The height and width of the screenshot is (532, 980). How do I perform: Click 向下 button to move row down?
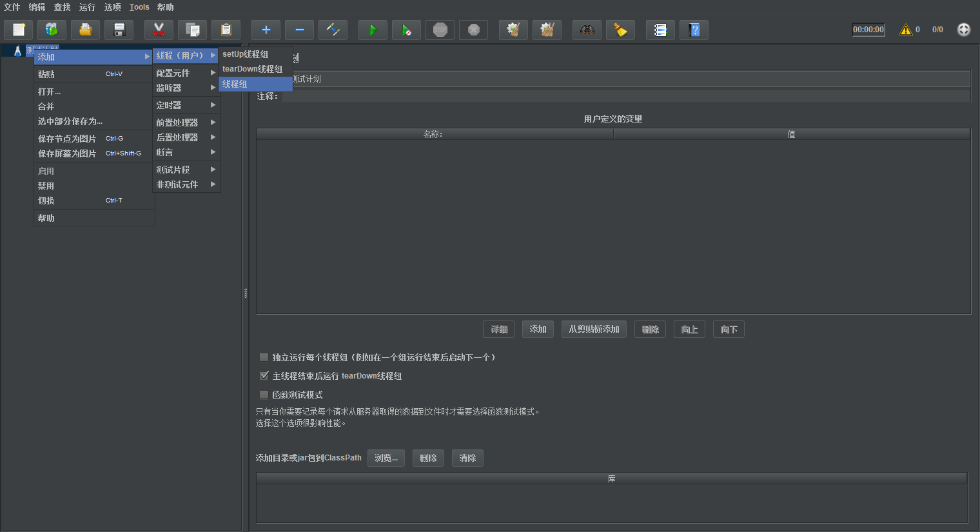729,330
